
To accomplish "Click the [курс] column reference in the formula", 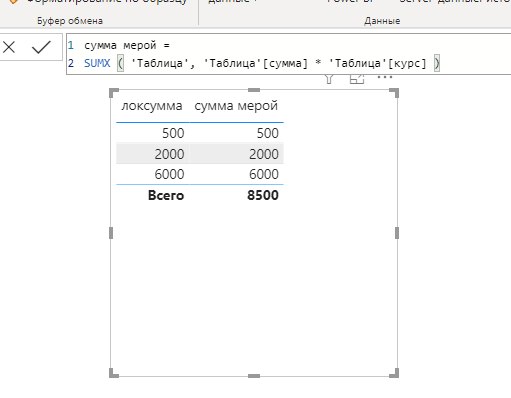I will tap(407, 63).
